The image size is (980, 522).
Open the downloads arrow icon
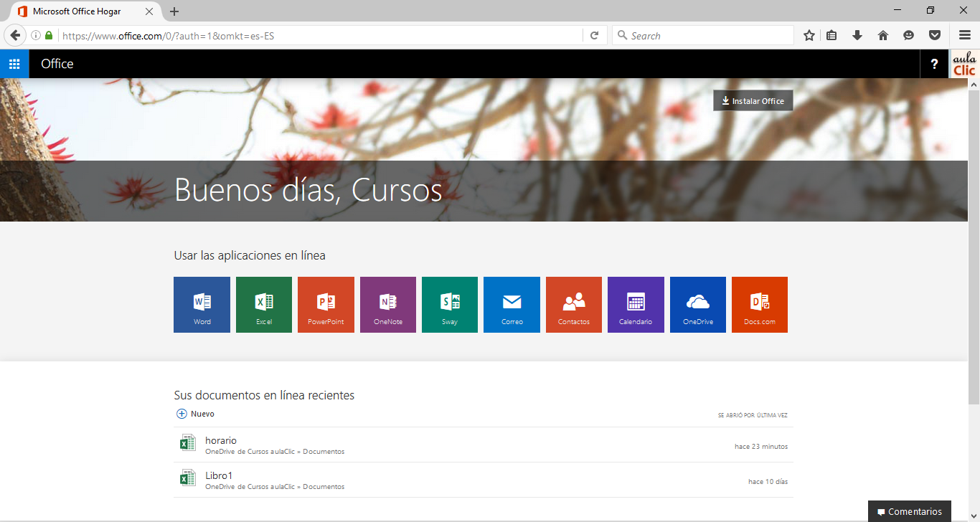click(857, 35)
